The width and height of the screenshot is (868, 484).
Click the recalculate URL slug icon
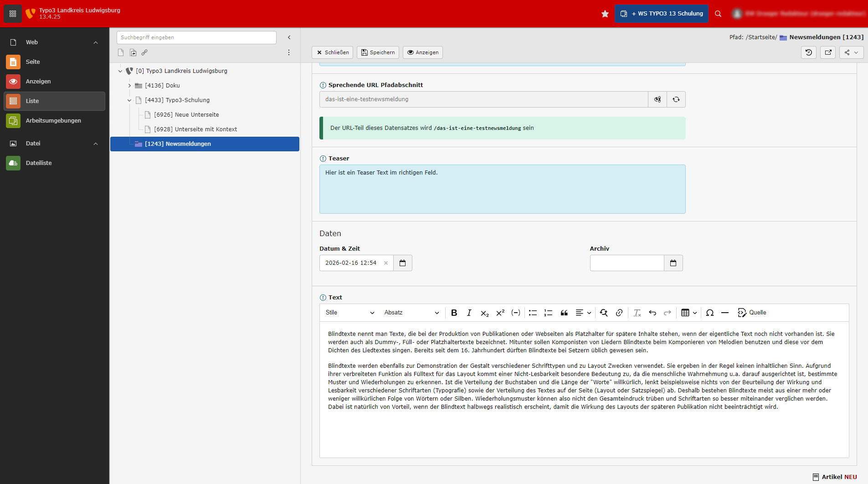pyautogui.click(x=676, y=99)
